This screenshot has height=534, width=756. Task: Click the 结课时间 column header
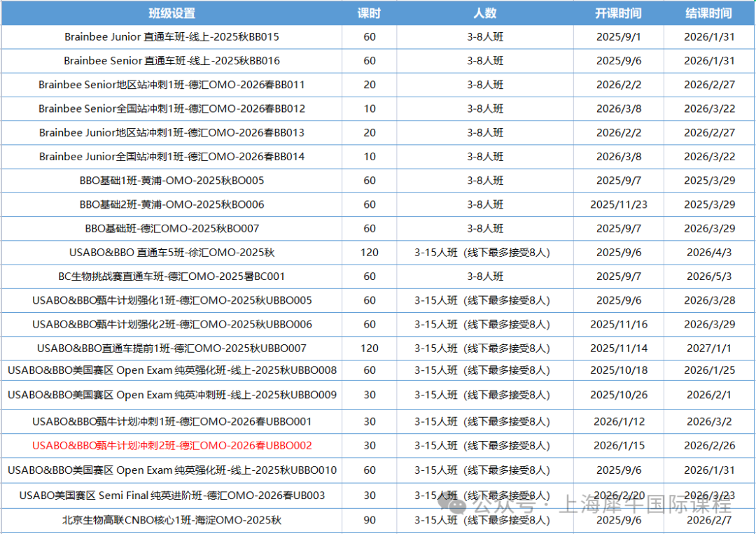click(x=709, y=13)
